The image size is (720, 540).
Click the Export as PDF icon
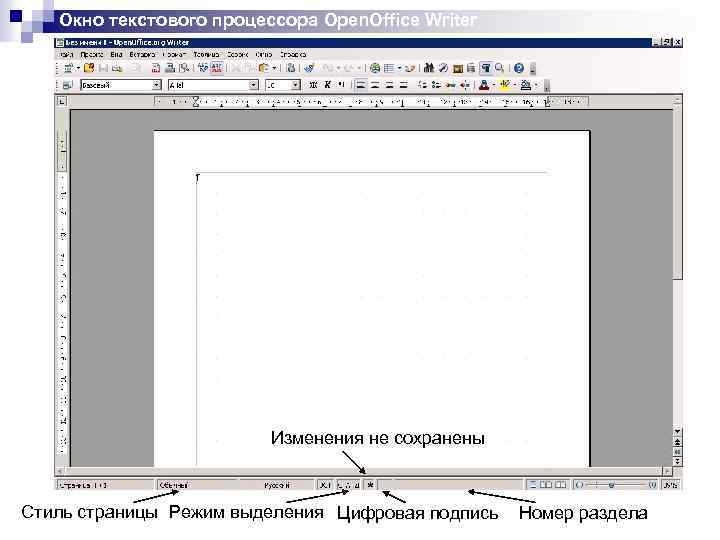click(x=156, y=69)
